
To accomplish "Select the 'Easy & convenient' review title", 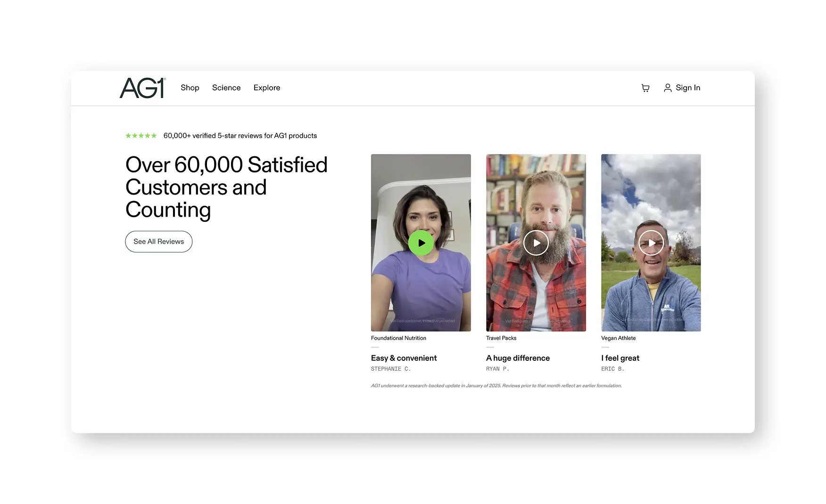I will tap(404, 358).
